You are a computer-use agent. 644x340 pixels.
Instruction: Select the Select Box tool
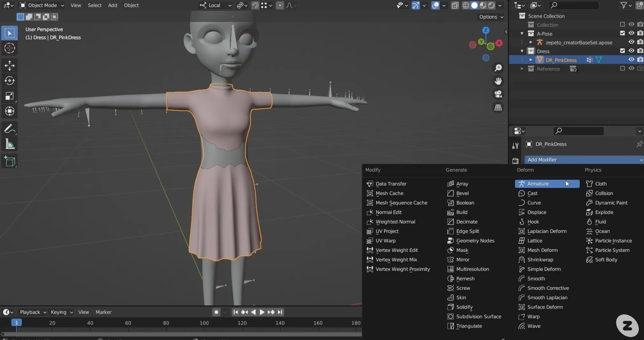coord(10,33)
